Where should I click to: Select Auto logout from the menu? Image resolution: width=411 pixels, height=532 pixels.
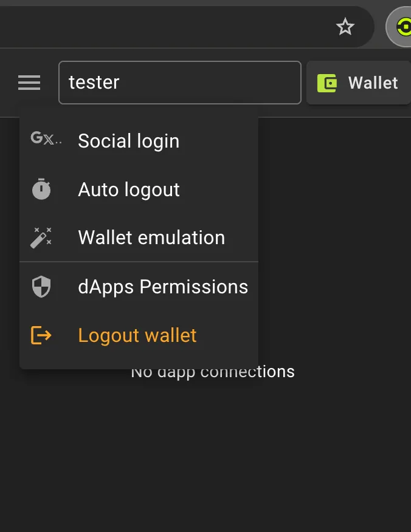pos(128,189)
